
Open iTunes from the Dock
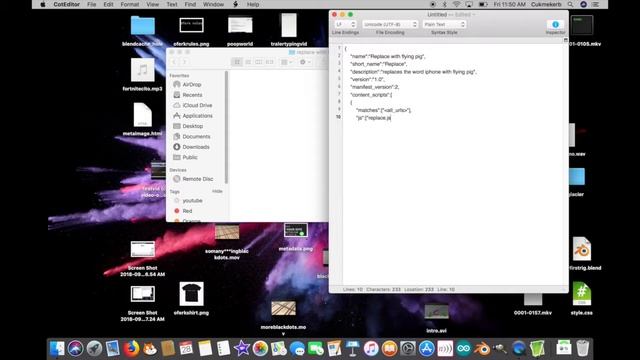[371, 348]
